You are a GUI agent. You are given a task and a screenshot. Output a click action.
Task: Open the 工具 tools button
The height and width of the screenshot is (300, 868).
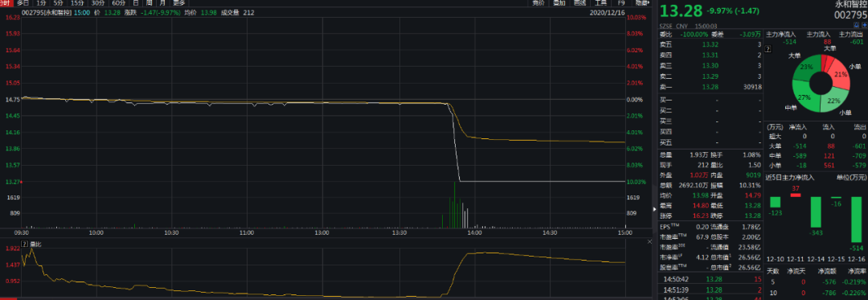[600, 2]
